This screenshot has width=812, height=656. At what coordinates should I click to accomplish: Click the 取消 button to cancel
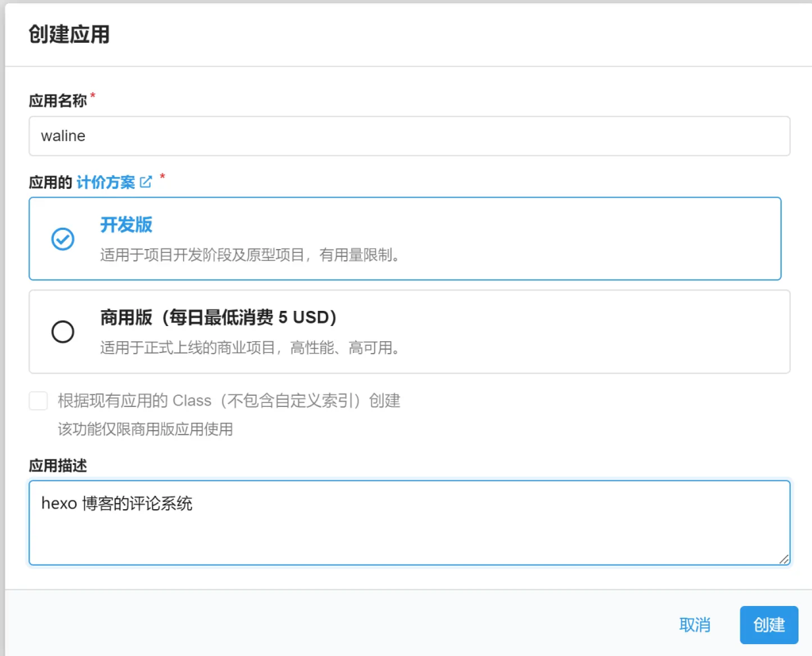point(695,625)
